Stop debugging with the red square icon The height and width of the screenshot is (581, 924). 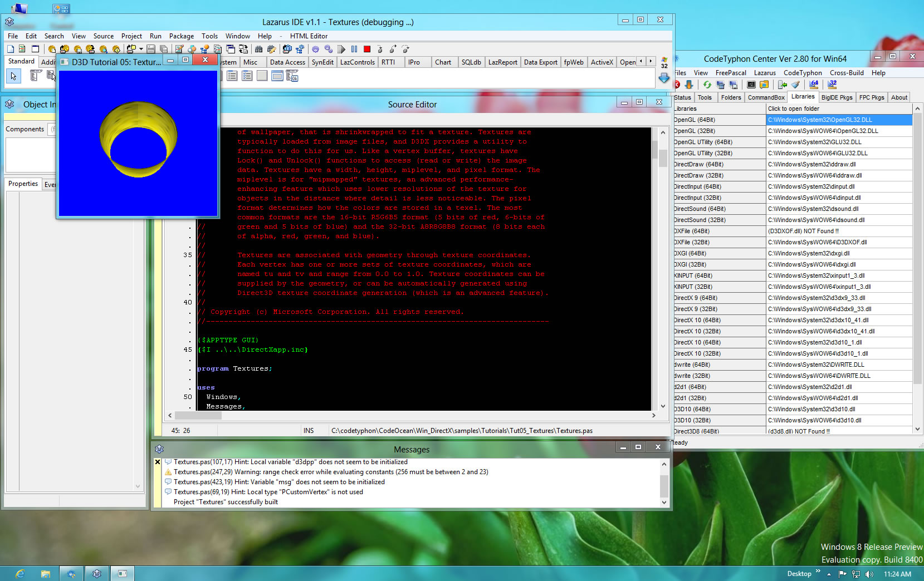(x=367, y=49)
